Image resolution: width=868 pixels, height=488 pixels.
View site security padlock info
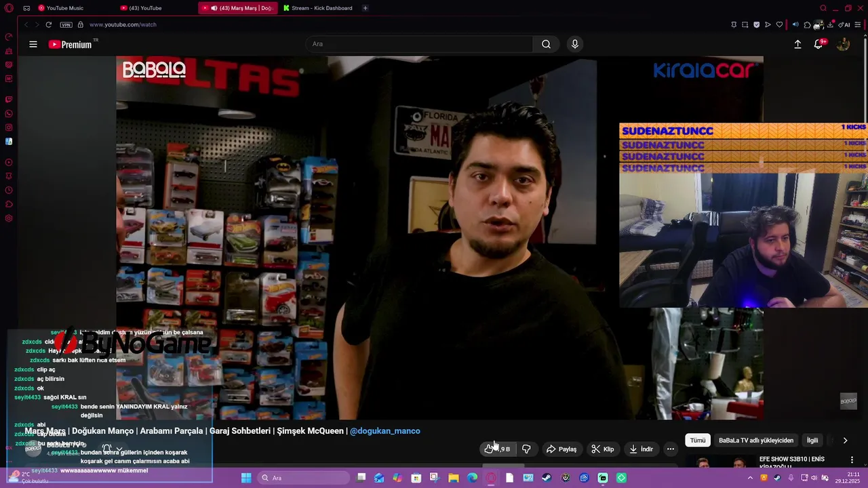point(81,24)
